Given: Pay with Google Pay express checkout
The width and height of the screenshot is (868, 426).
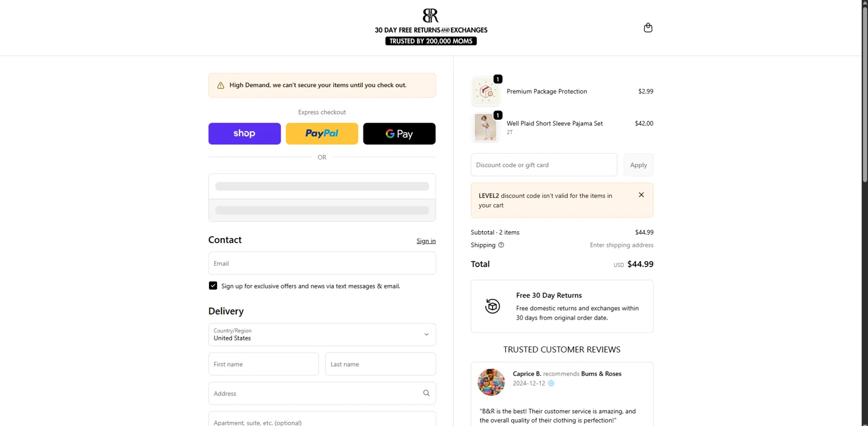Looking at the screenshot, I should 399,134.
